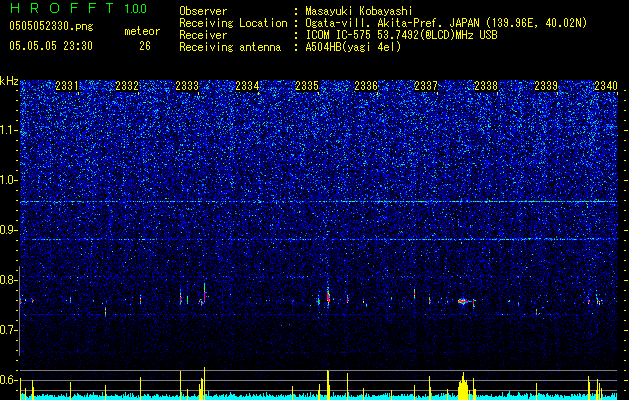Click the 0.8 kHz axis label
The image size is (629, 400).
[x=9, y=280]
